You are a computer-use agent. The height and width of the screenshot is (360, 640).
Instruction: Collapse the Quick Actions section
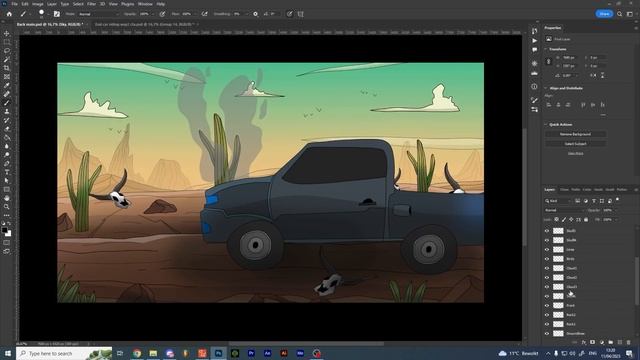[546, 124]
